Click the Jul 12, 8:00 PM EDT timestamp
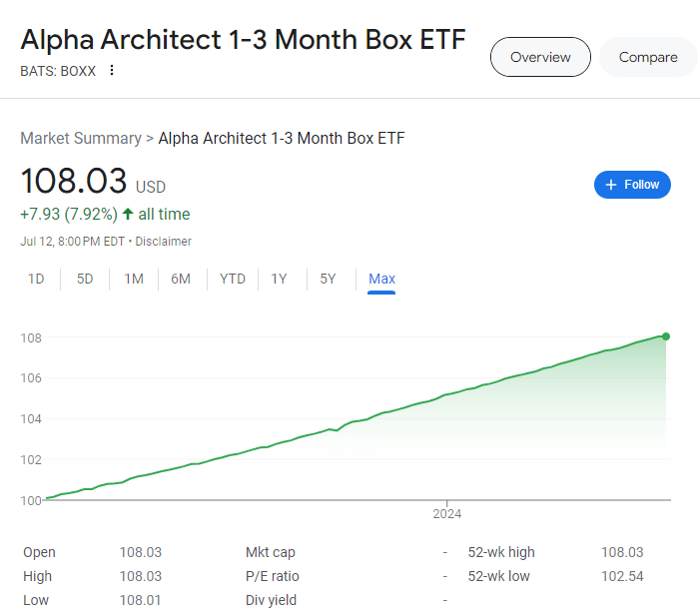700x614 pixels. 72,242
